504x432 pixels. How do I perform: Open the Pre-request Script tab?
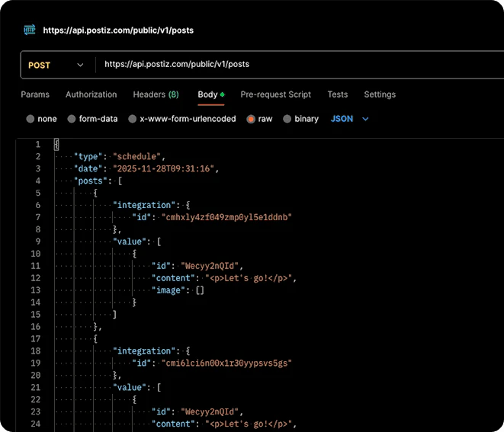tap(275, 94)
